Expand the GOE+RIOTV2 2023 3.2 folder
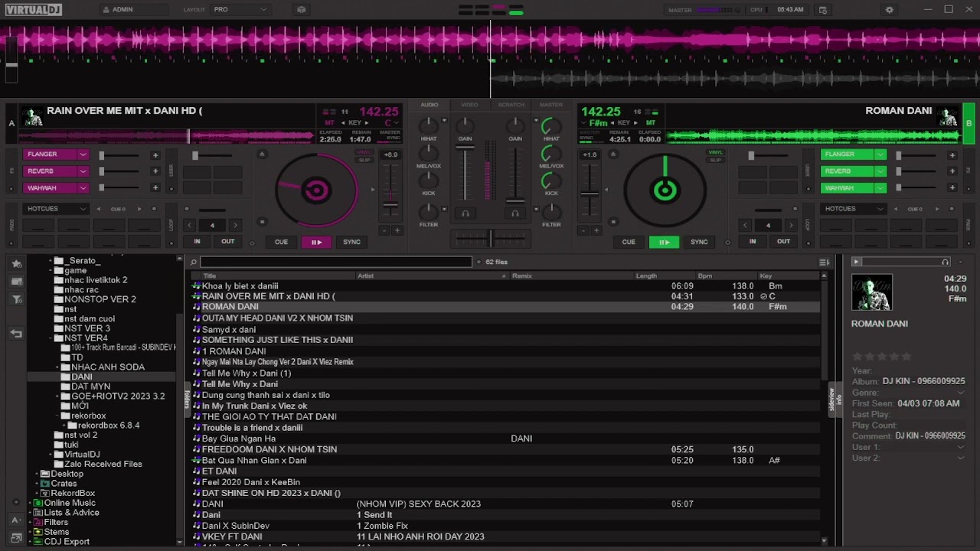980x551 pixels. pyautogui.click(x=58, y=396)
